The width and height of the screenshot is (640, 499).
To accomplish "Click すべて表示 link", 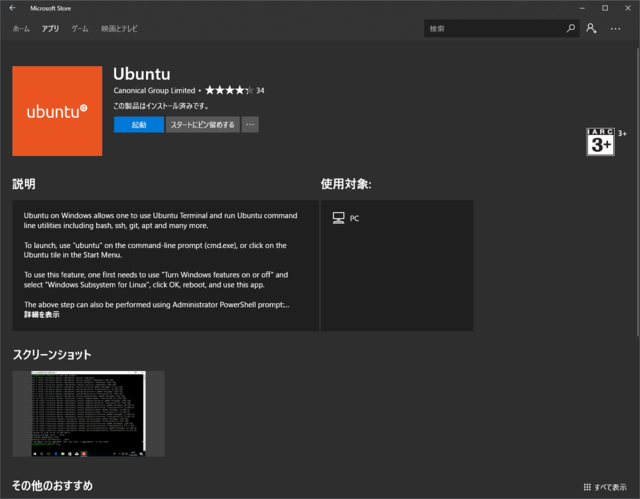I will (x=610, y=487).
